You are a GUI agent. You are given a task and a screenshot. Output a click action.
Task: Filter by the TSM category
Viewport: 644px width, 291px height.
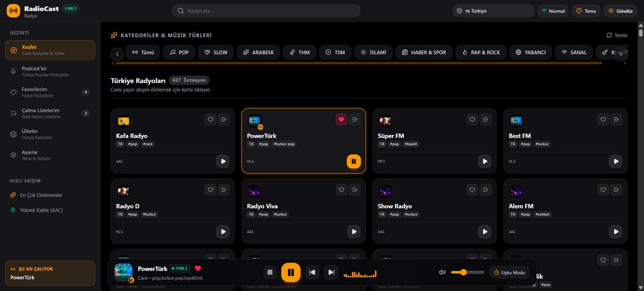coord(335,53)
